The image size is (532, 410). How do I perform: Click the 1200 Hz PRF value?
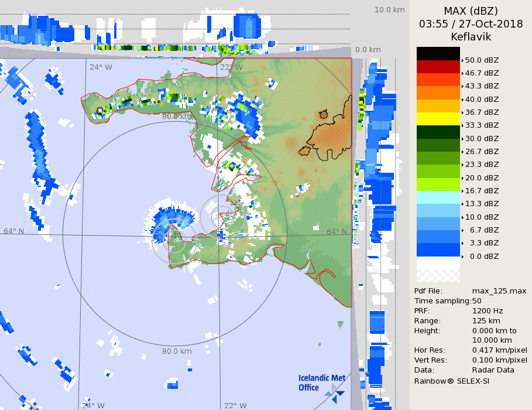487,311
